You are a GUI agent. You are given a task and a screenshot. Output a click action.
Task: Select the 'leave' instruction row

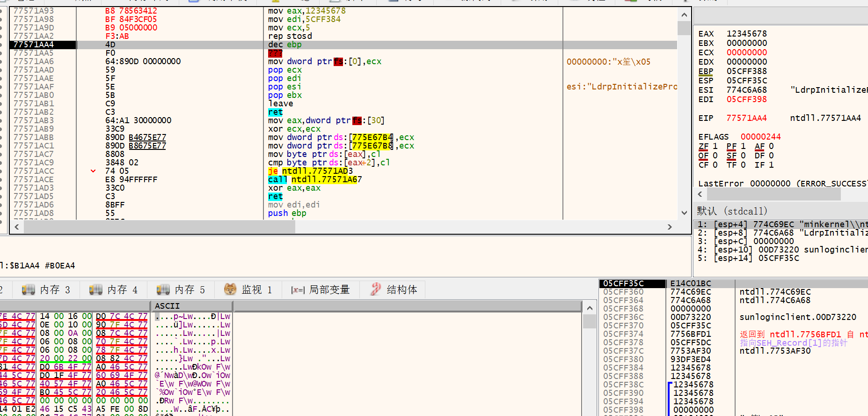(x=281, y=104)
